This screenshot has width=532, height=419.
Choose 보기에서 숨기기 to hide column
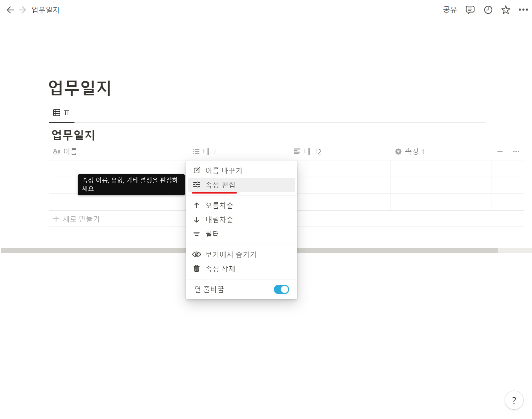tap(242, 255)
